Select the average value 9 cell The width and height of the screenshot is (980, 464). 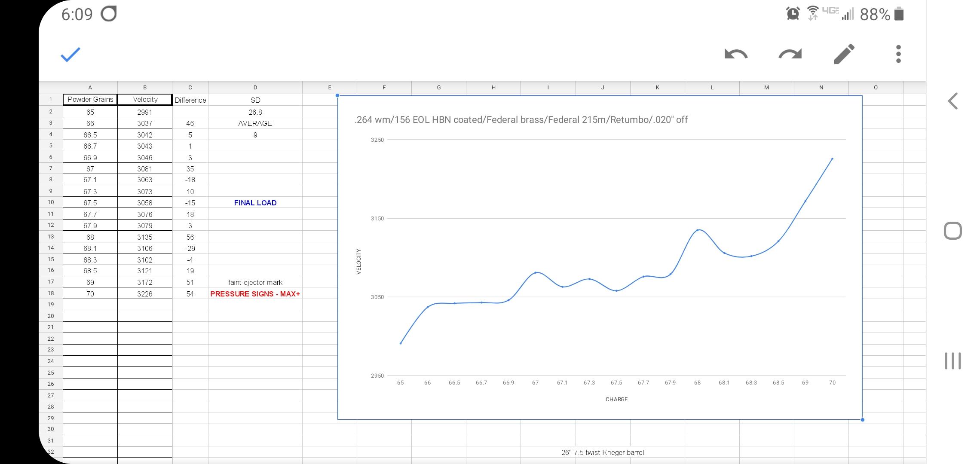(255, 135)
